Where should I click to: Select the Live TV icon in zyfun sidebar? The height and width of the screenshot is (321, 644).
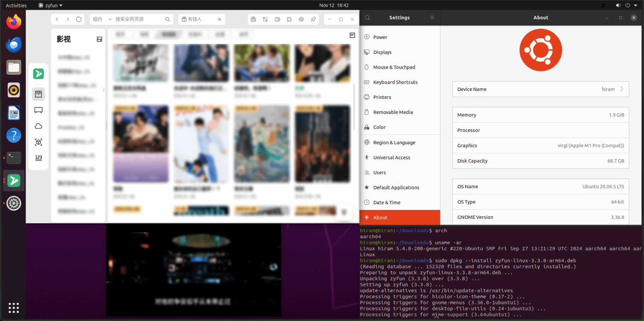(x=38, y=110)
